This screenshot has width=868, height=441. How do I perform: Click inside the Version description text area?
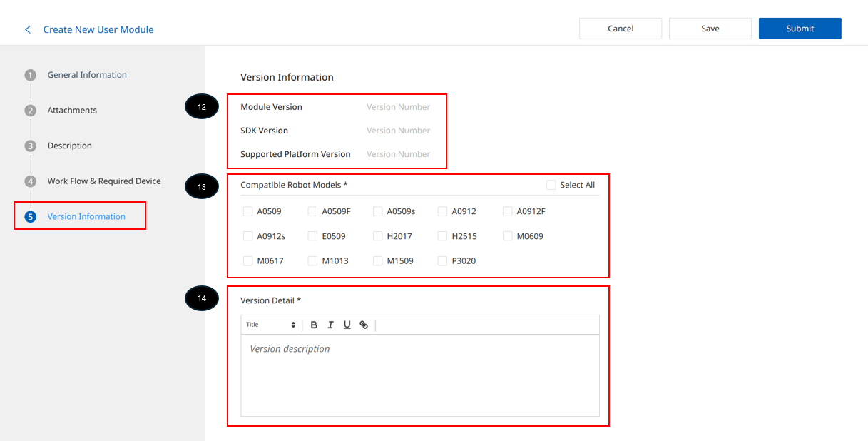[419, 375]
